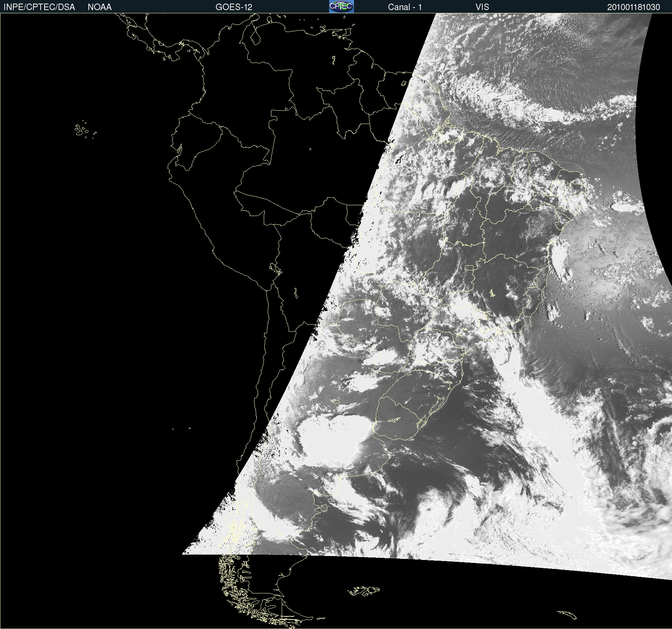Click the NOAA label in header

point(100,7)
